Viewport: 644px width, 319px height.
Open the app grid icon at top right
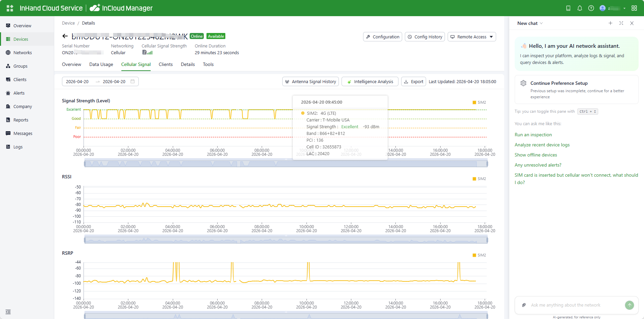634,8
